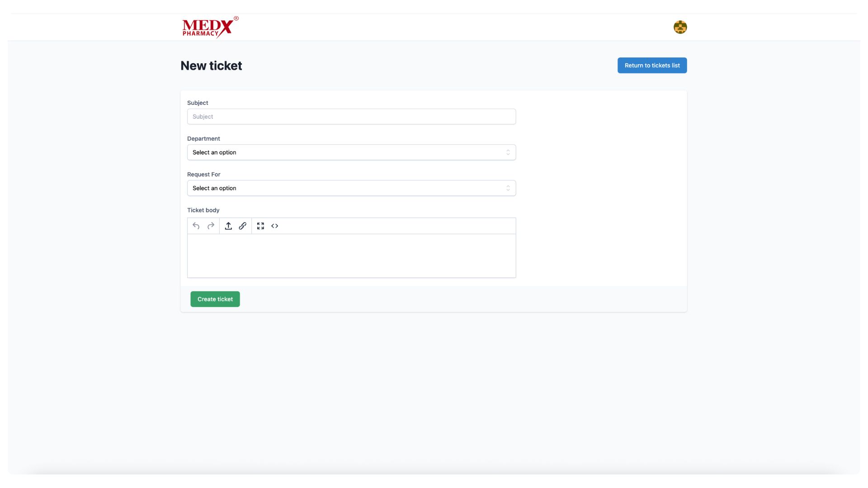The height and width of the screenshot is (488, 868).
Task: Click the upload file icon
Action: click(228, 226)
